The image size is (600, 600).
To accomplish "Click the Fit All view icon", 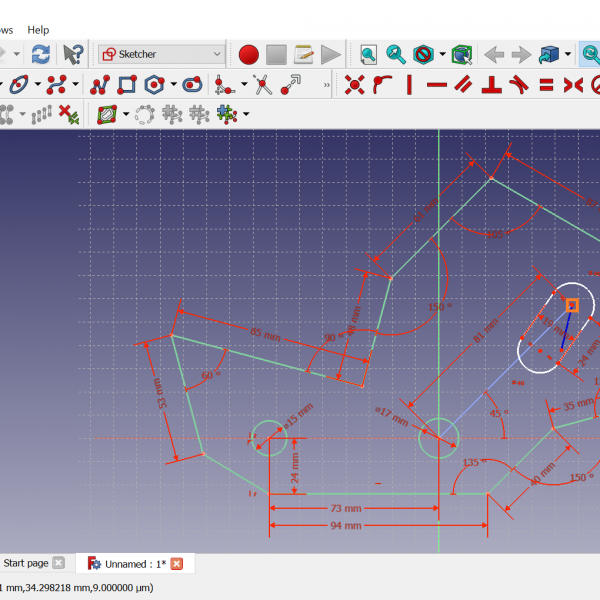I will [368, 54].
